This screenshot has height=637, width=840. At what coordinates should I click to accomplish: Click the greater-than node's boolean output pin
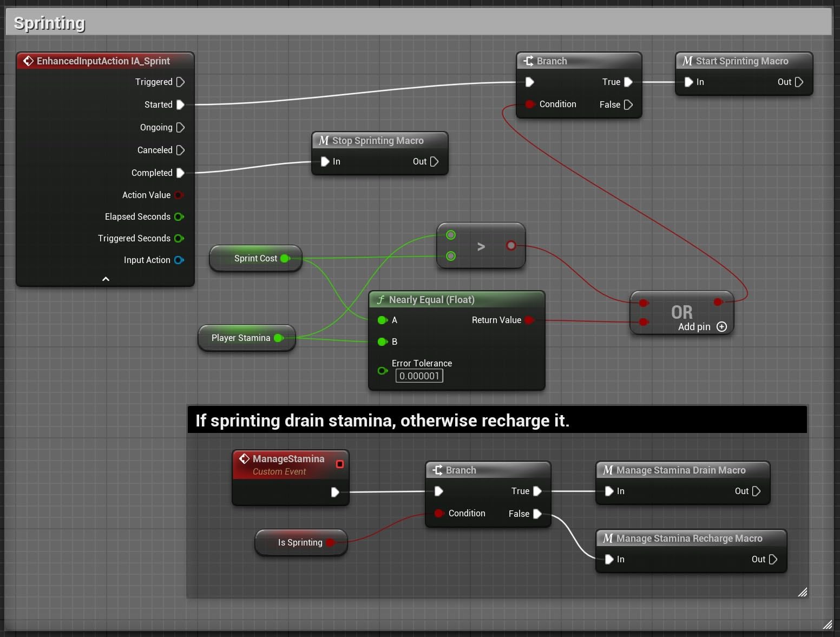[511, 245]
